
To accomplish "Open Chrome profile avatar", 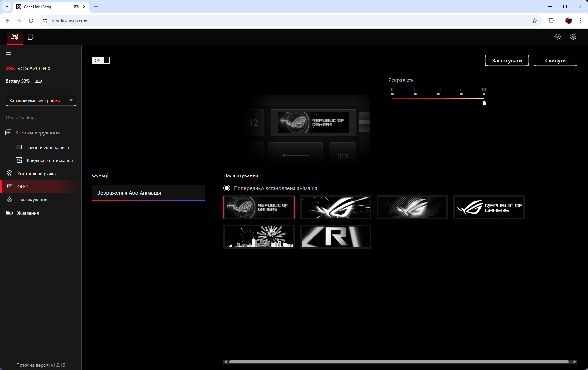I will click(569, 21).
